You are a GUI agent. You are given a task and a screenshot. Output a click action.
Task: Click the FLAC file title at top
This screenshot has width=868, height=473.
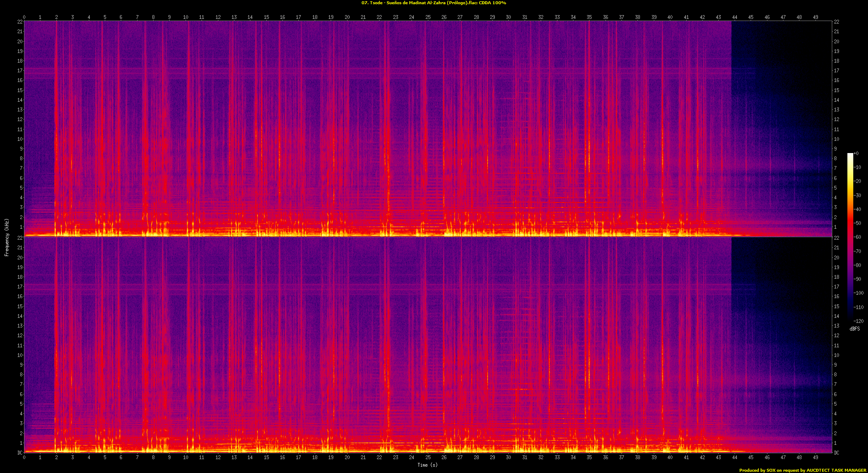click(x=433, y=3)
